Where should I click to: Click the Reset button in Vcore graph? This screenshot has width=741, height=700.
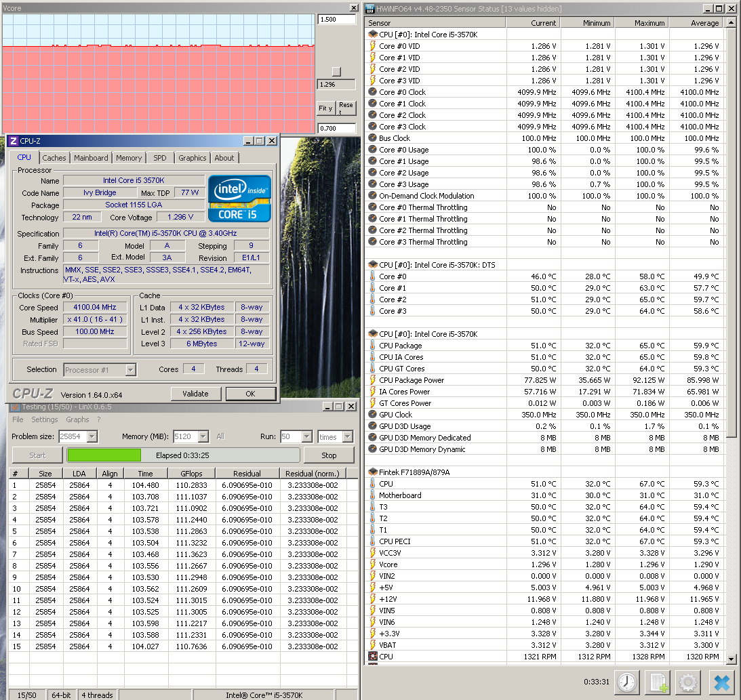(346, 108)
